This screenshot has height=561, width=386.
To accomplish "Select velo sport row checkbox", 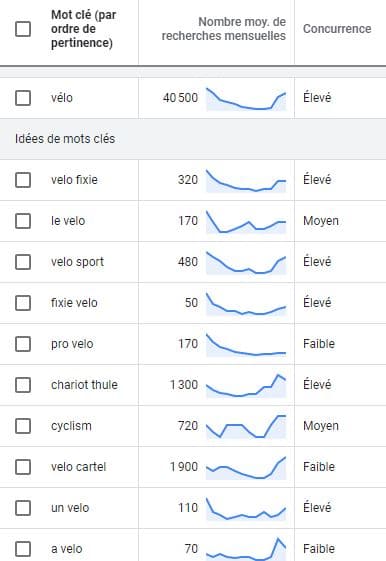I will [x=23, y=262].
